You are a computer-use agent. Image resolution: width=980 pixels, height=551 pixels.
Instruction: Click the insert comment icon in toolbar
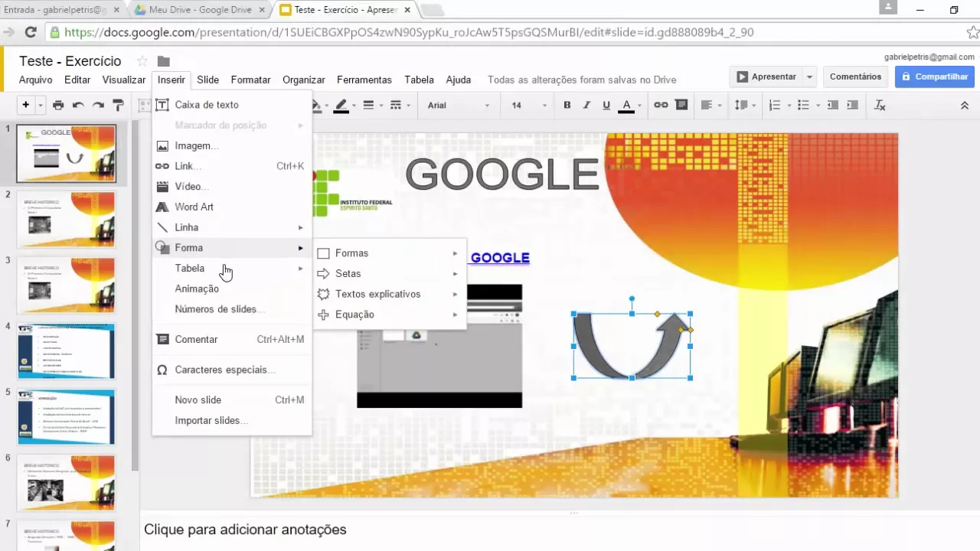click(x=681, y=105)
